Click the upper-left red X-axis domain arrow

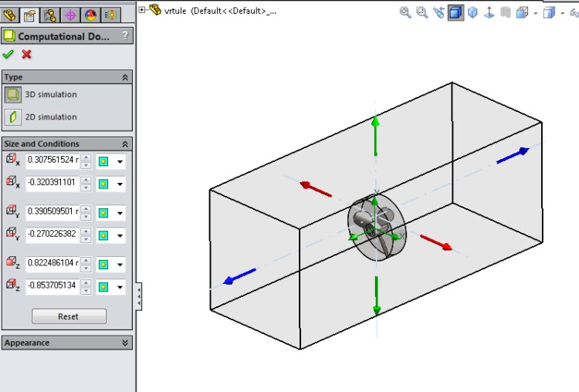point(315,189)
